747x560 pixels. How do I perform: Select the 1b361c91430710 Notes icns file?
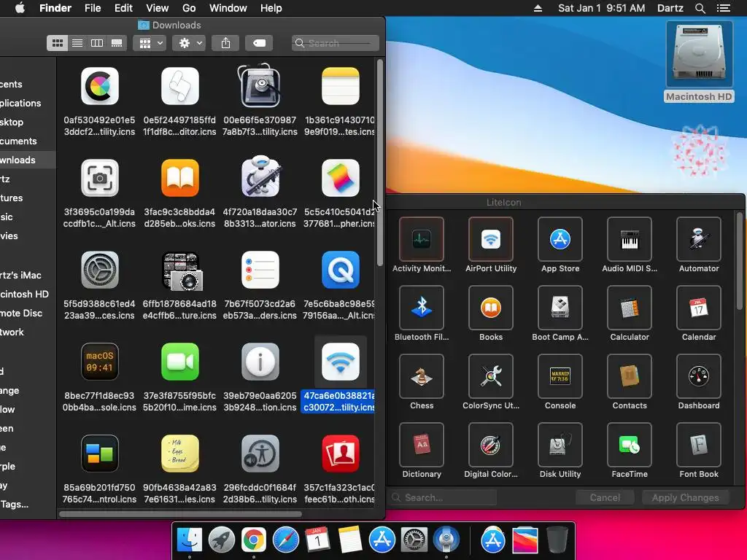pos(340,86)
